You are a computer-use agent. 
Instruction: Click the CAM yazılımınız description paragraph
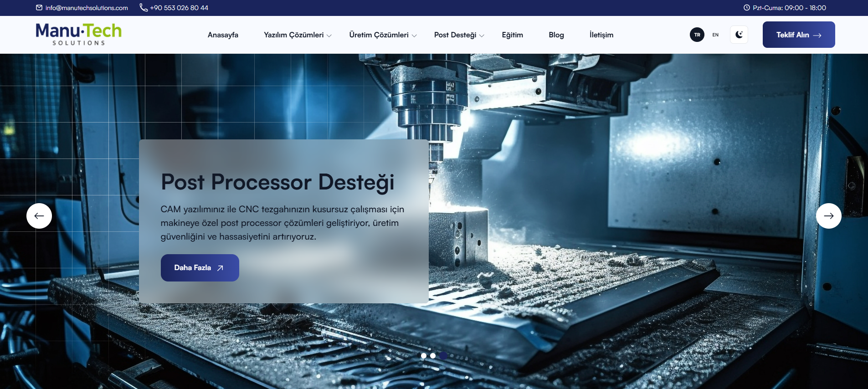pyautogui.click(x=282, y=223)
